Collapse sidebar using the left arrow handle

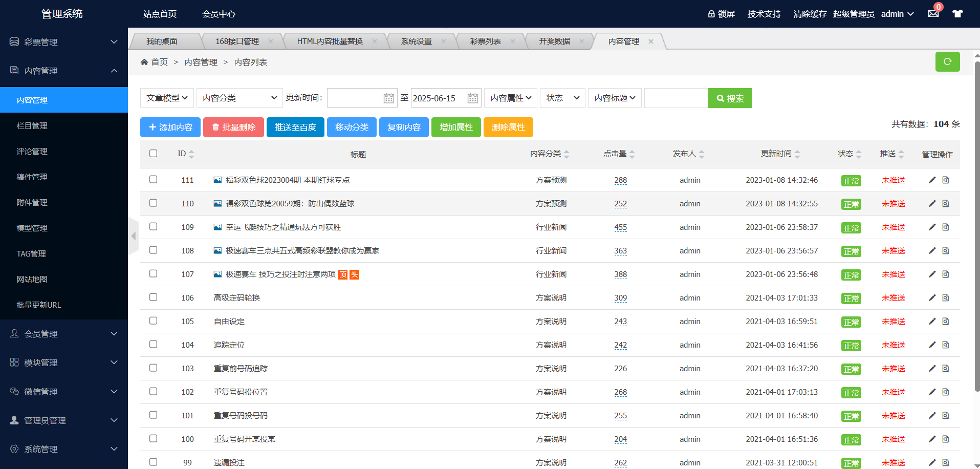[x=133, y=236]
